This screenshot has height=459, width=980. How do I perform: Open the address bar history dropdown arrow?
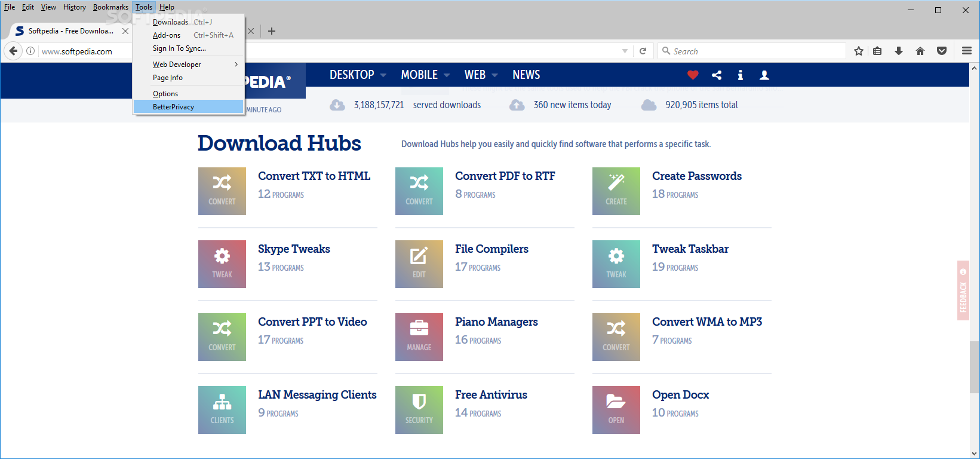click(625, 51)
